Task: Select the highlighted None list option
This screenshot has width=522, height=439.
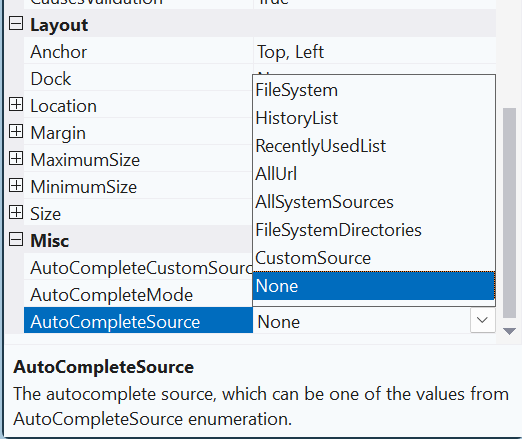Action: tap(374, 286)
